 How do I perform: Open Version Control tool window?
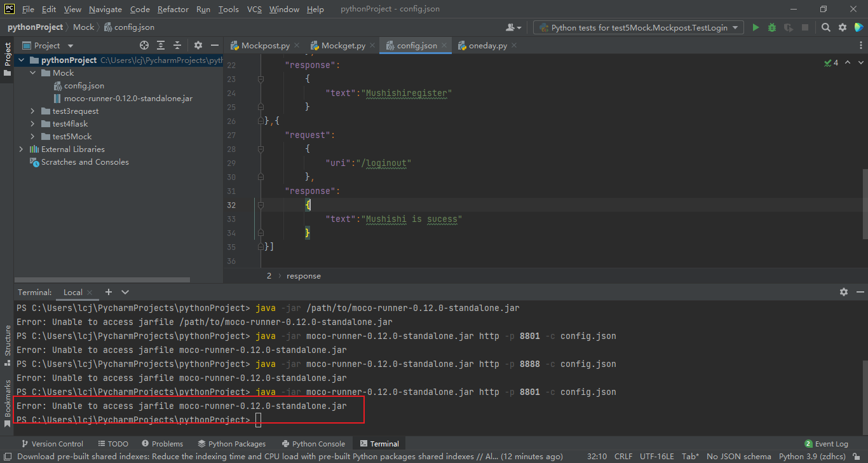[52, 444]
